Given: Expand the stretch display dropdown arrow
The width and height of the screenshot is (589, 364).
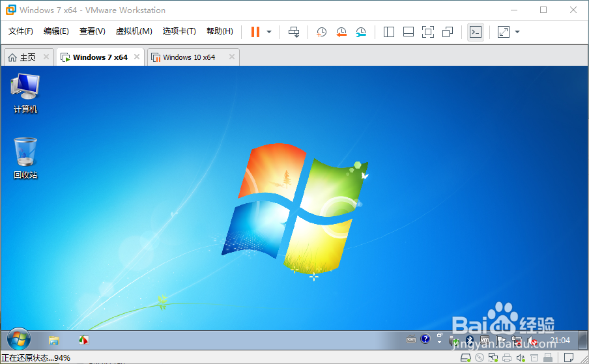Looking at the screenshot, I should tap(517, 32).
